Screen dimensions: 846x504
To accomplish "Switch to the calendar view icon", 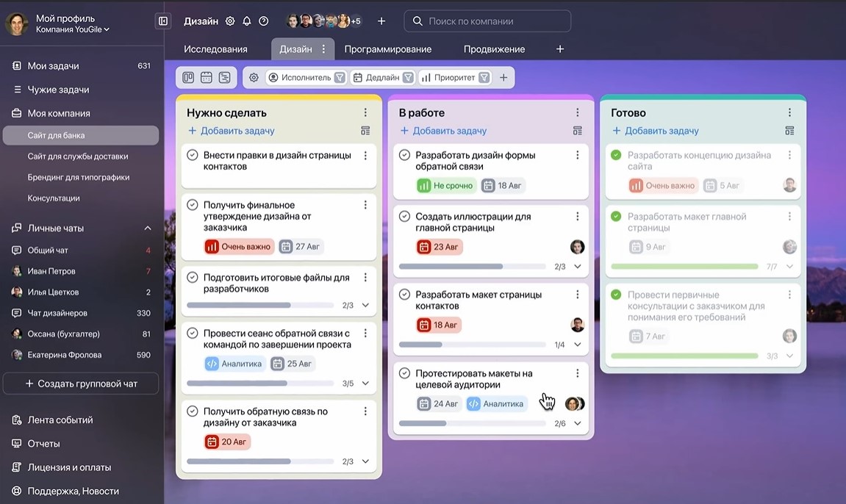I will pyautogui.click(x=207, y=77).
